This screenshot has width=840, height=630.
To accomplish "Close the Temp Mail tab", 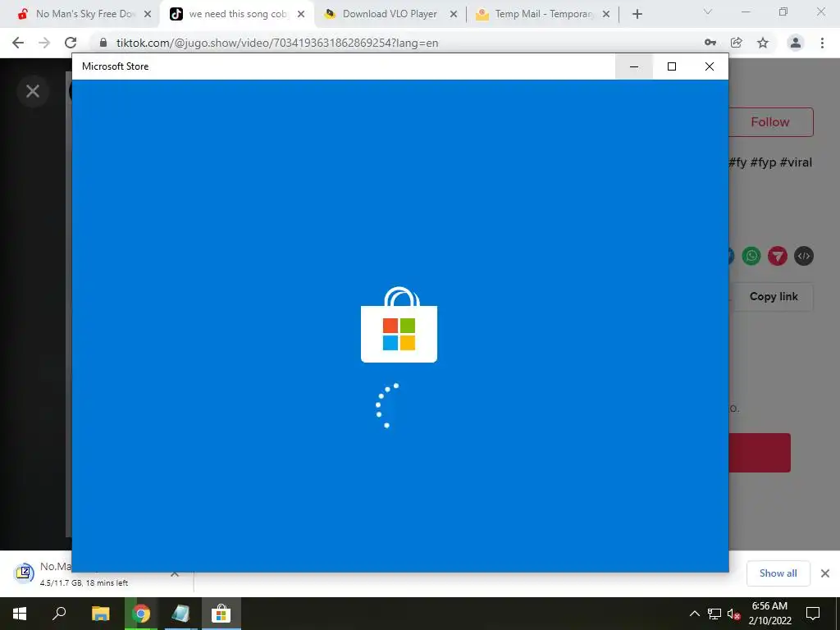I will tap(606, 15).
